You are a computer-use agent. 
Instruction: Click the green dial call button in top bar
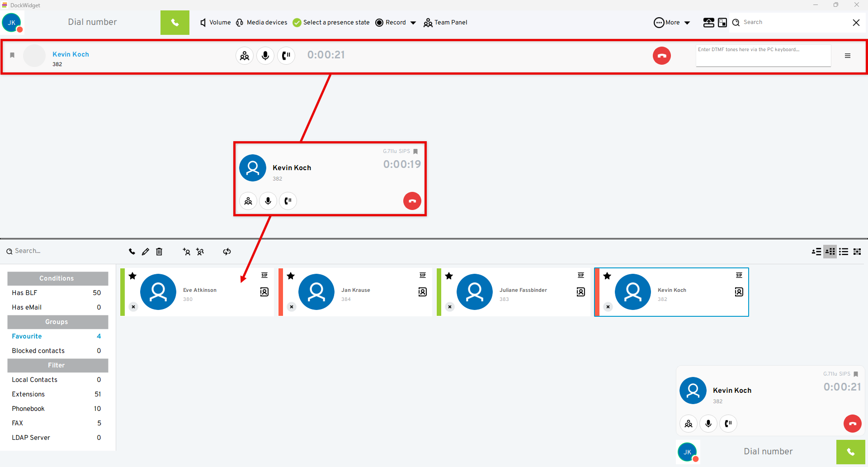175,23
